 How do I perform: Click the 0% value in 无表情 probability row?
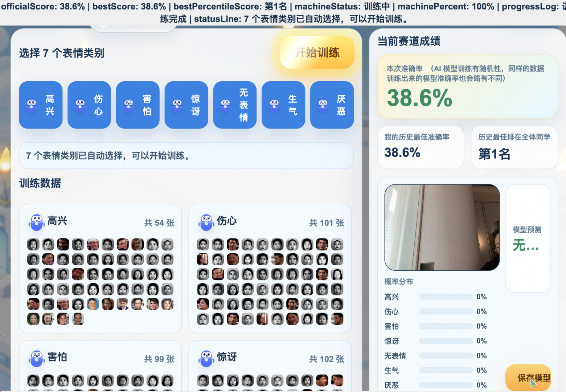[x=481, y=356]
